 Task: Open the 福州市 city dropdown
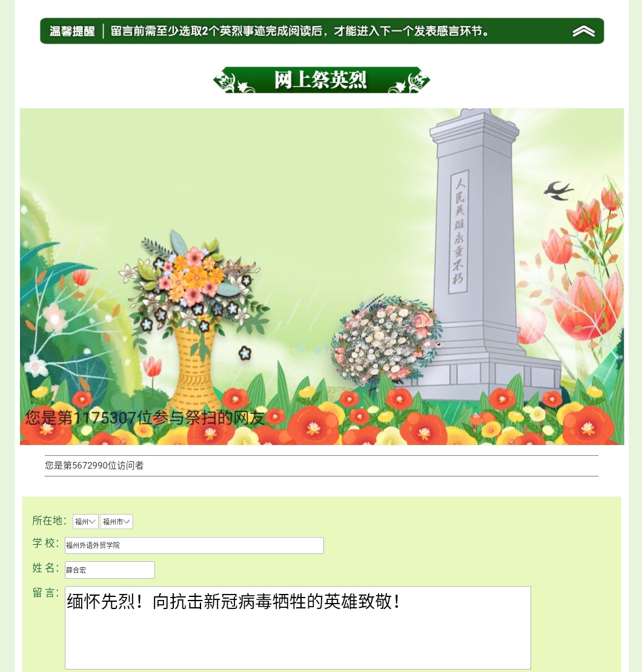coord(117,522)
